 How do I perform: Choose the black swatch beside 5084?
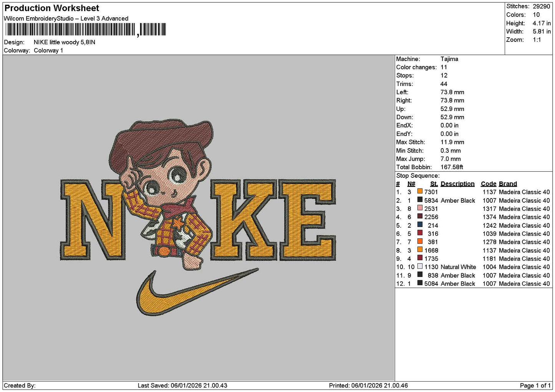(420, 283)
